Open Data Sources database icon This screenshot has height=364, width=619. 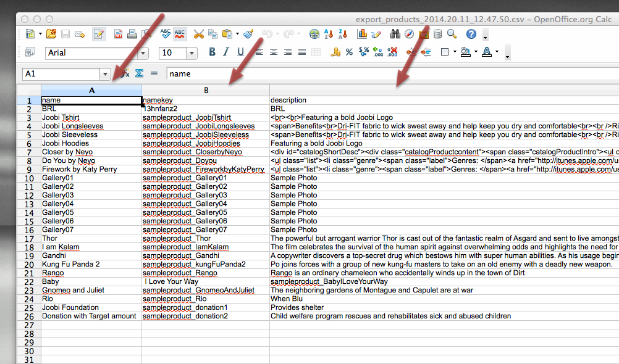[x=438, y=35]
